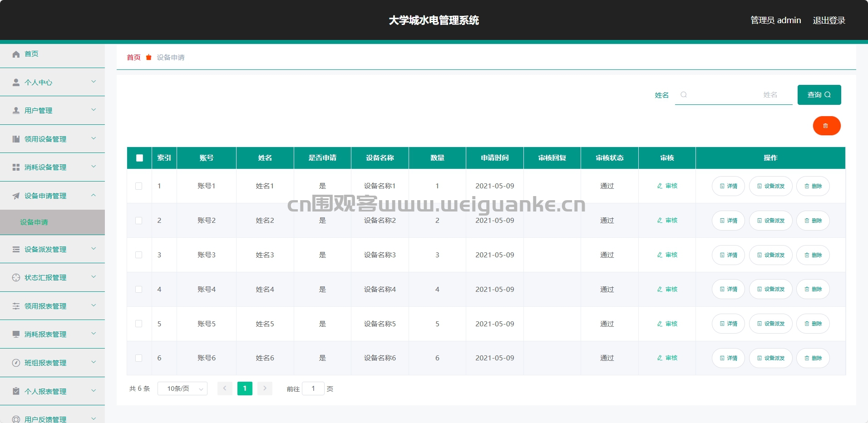The width and height of the screenshot is (868, 423).
Task: Click the home icon beside 首页 in sidebar
Action: click(16, 54)
